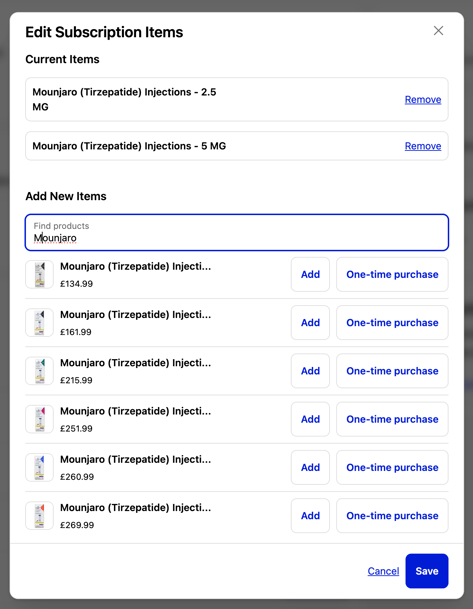Screen dimensions: 473x609
Task: Save the subscription item changes
Action: coord(427,571)
